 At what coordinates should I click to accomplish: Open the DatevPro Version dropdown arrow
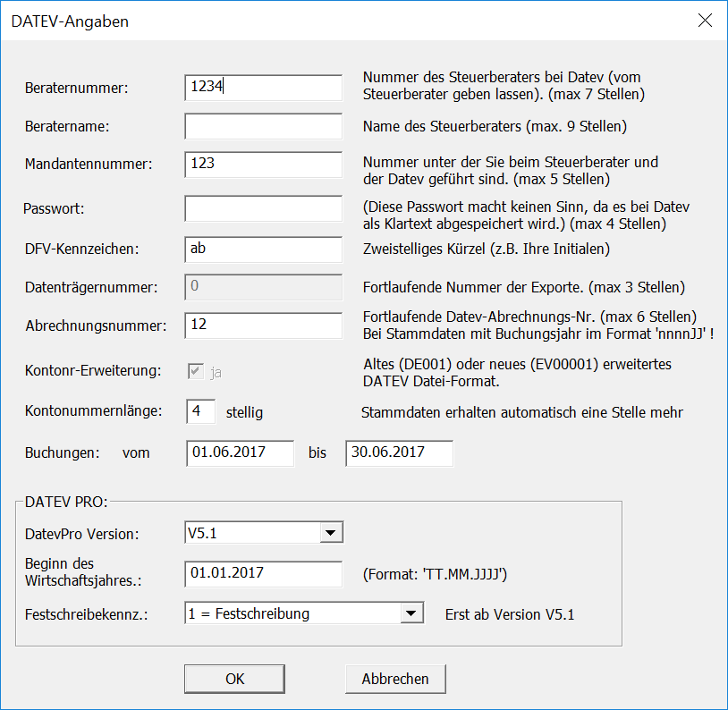click(331, 533)
